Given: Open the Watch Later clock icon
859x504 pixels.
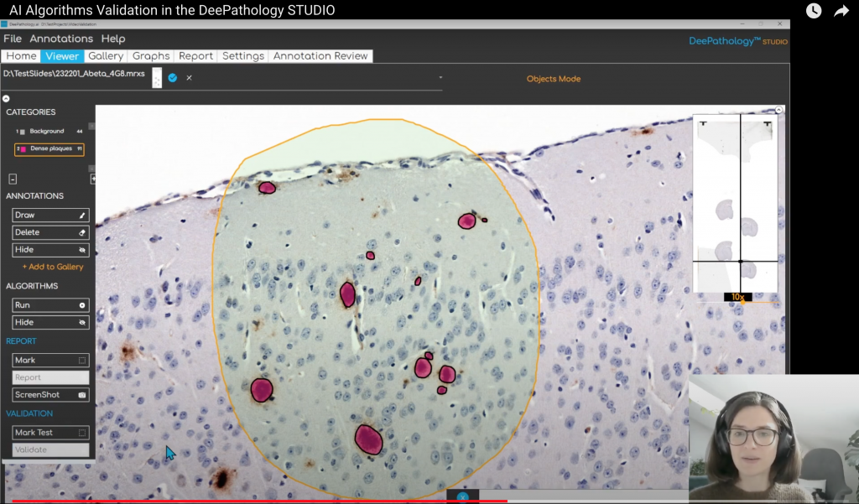Looking at the screenshot, I should 814,11.
